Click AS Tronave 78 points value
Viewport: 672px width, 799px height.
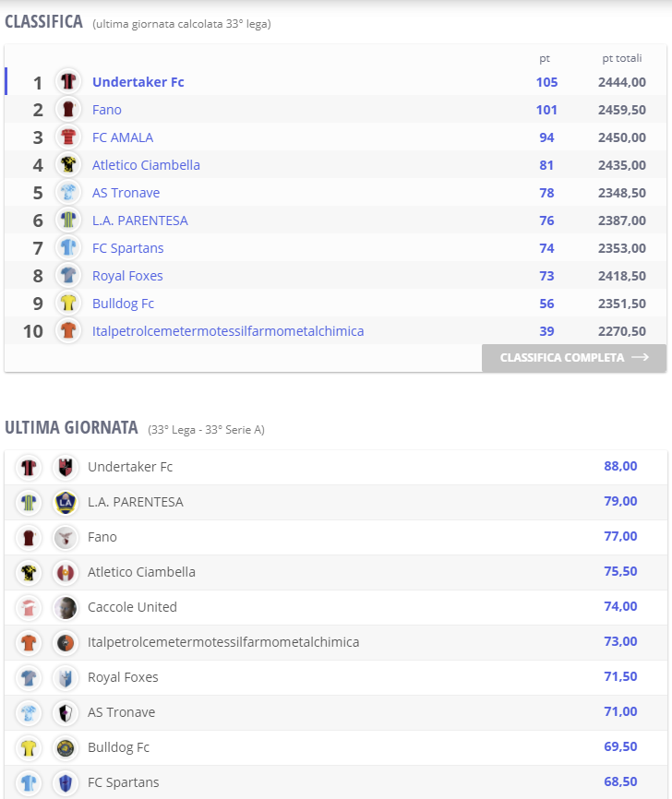[x=546, y=193]
